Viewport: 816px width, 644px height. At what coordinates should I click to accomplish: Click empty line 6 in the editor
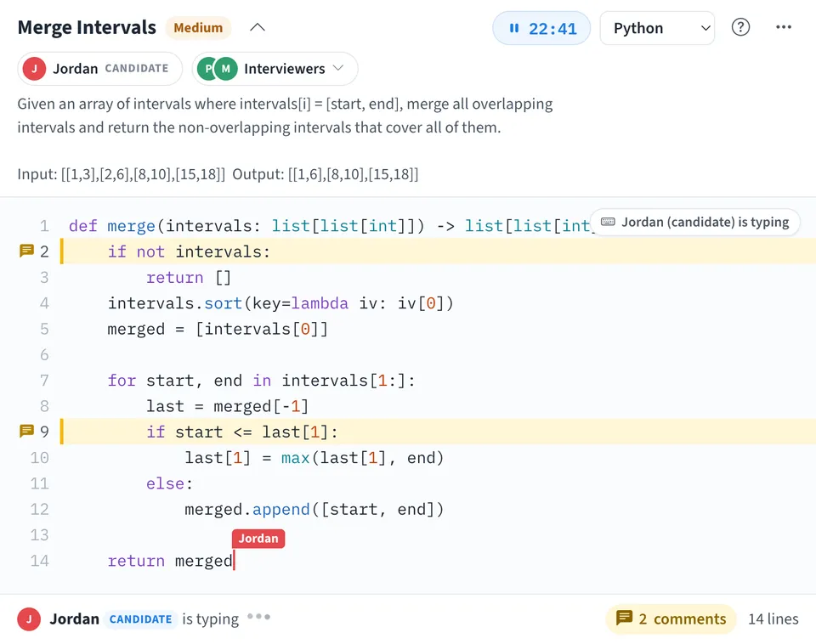coord(437,355)
